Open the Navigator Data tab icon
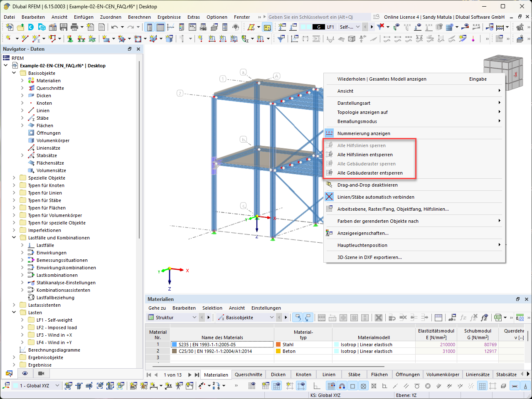The height and width of the screenshot is (399, 532). coord(9,373)
